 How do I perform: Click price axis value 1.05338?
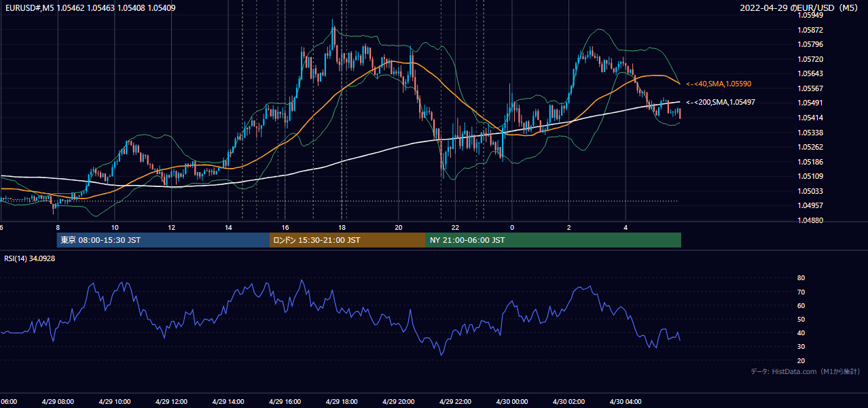tap(810, 133)
